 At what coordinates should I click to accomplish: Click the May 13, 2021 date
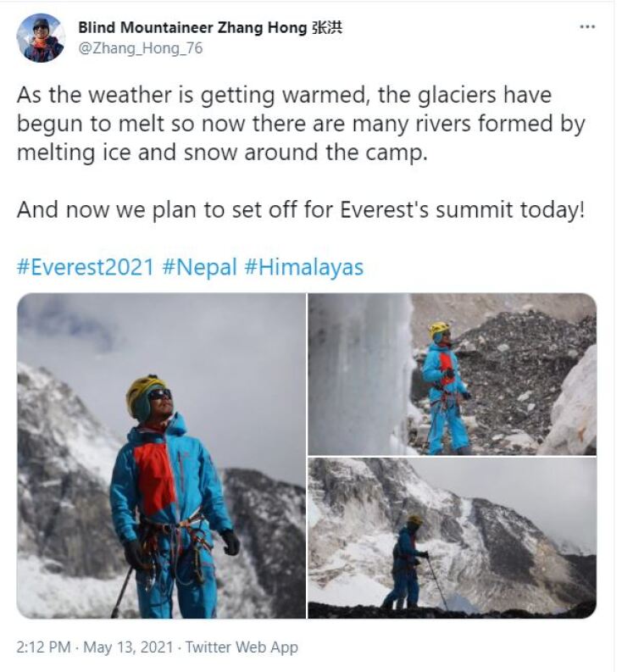coord(129,647)
